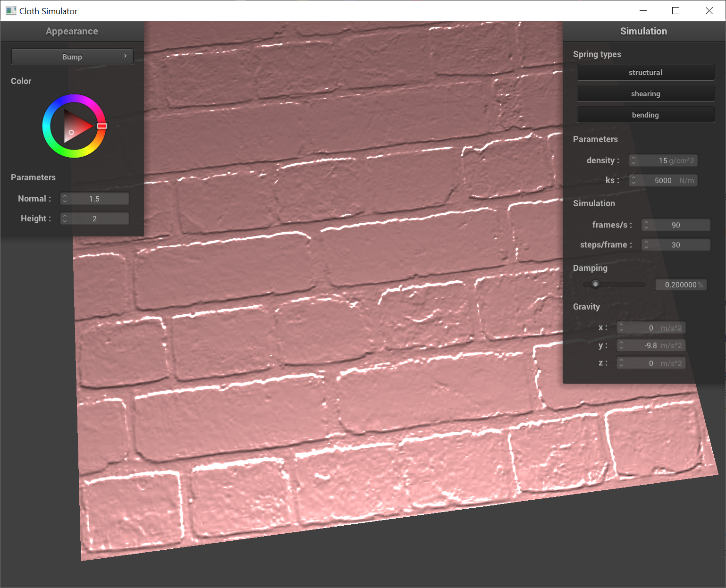Click the hue marker on color wheel
This screenshot has height=588, width=726.
102,126
